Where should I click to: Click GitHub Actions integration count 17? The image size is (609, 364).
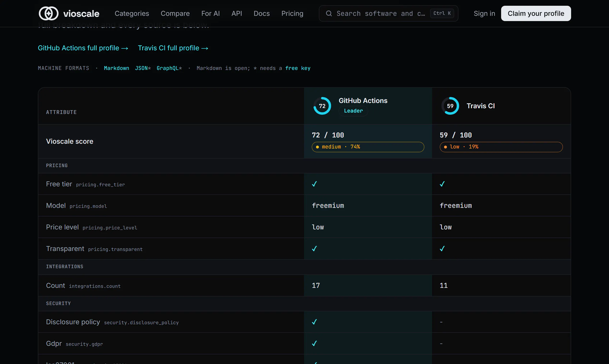tap(316, 285)
